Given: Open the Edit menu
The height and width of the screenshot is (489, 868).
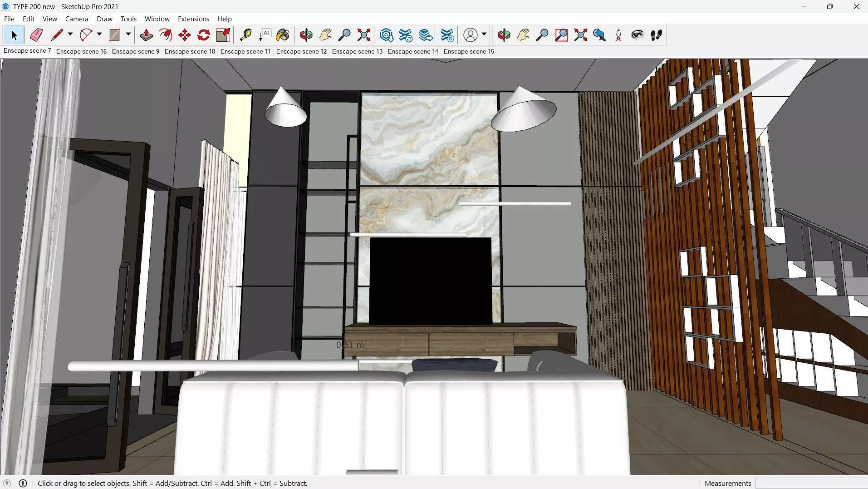Looking at the screenshot, I should 29,19.
